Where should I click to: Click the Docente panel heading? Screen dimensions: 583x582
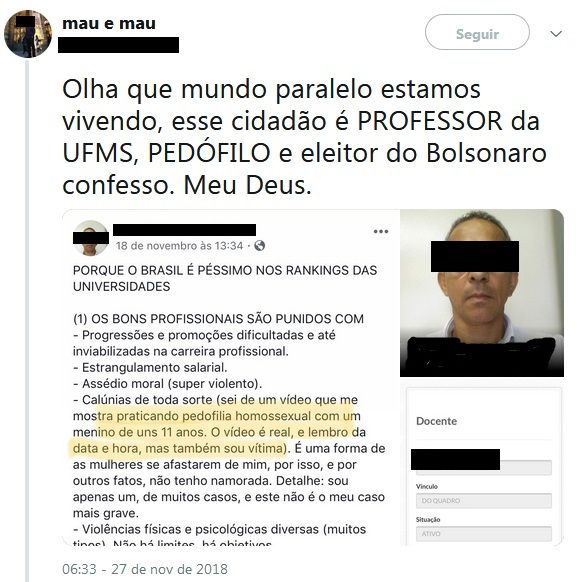(437, 421)
